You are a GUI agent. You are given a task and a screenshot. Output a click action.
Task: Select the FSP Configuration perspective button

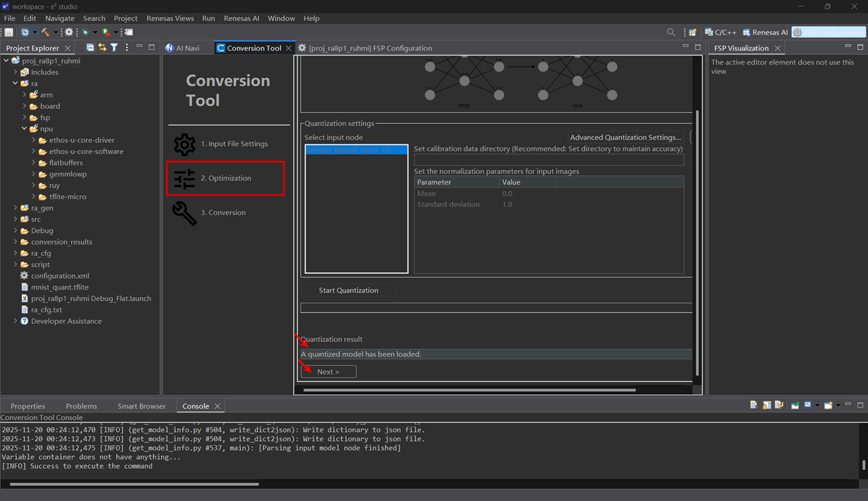coord(828,32)
